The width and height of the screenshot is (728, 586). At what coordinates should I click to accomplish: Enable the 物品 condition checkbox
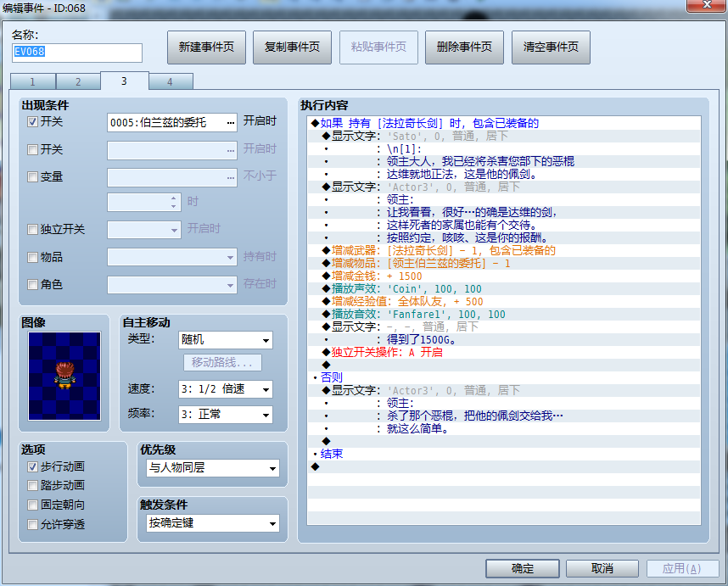tap(32, 257)
